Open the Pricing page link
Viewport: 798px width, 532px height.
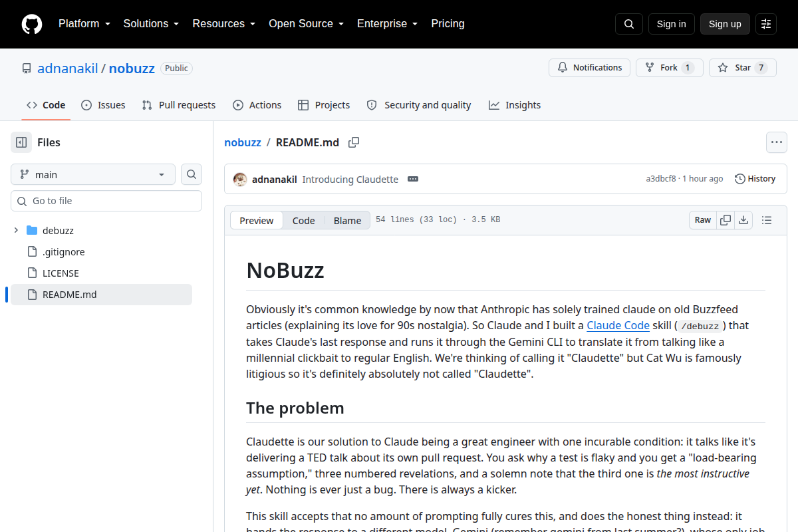click(448, 24)
